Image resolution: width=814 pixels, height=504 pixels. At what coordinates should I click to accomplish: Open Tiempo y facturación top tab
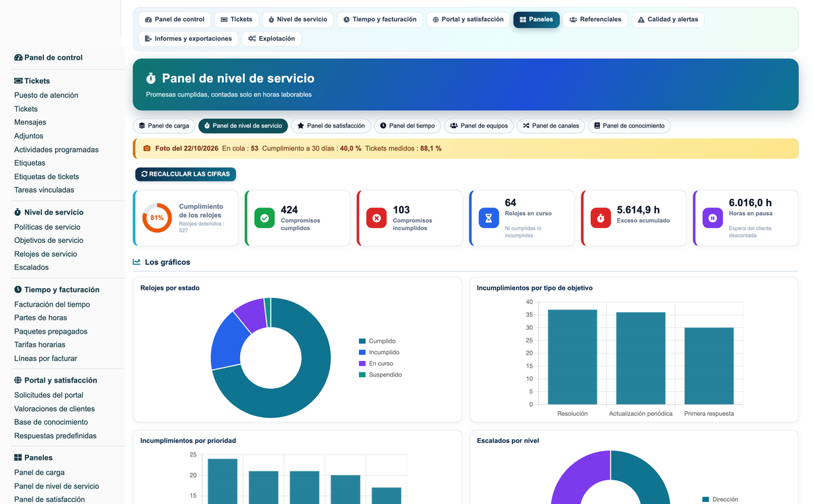click(x=380, y=20)
